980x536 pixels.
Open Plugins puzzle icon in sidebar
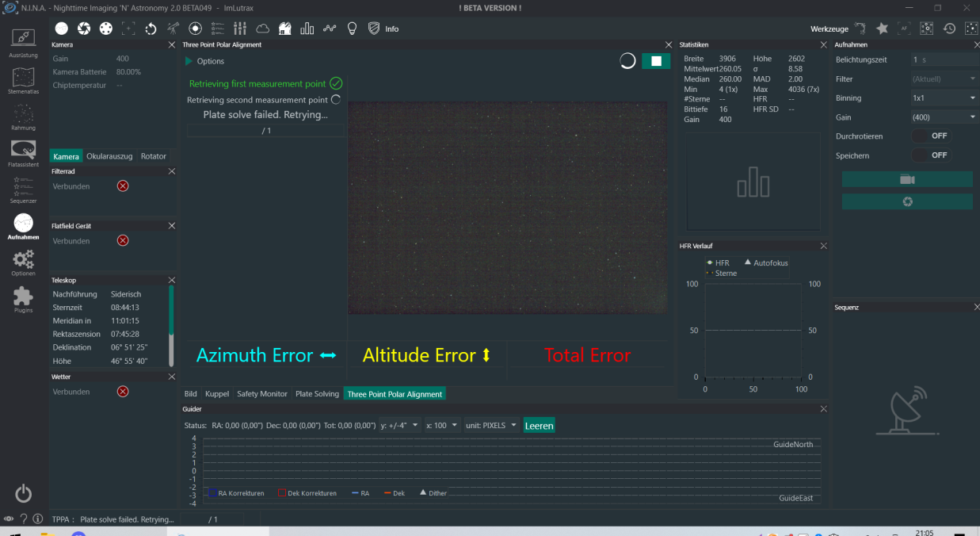(23, 301)
